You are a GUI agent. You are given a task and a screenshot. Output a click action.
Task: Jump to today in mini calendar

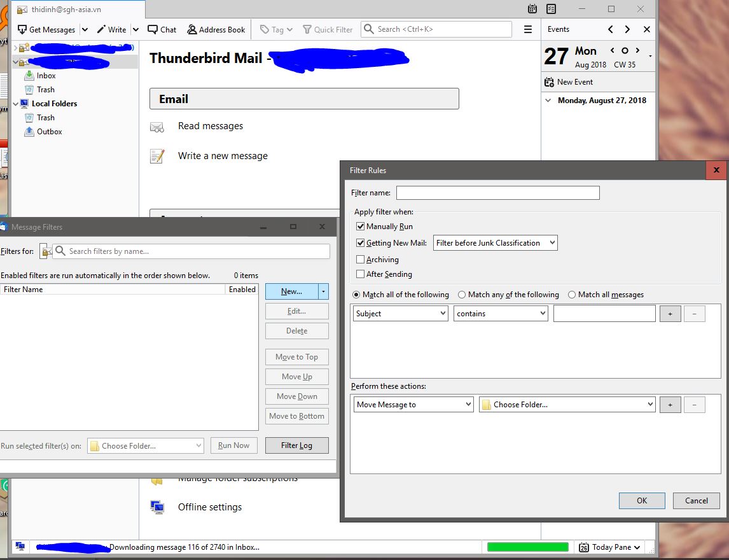click(x=625, y=51)
